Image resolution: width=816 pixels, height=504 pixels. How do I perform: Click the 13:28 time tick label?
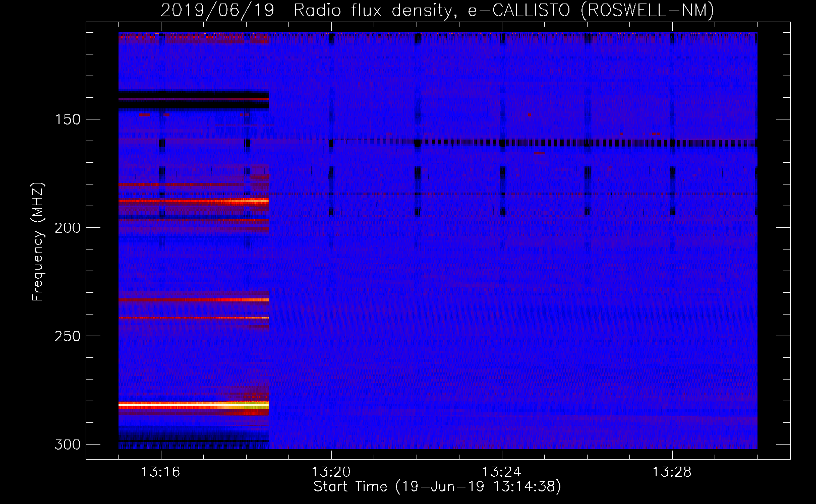click(x=672, y=472)
